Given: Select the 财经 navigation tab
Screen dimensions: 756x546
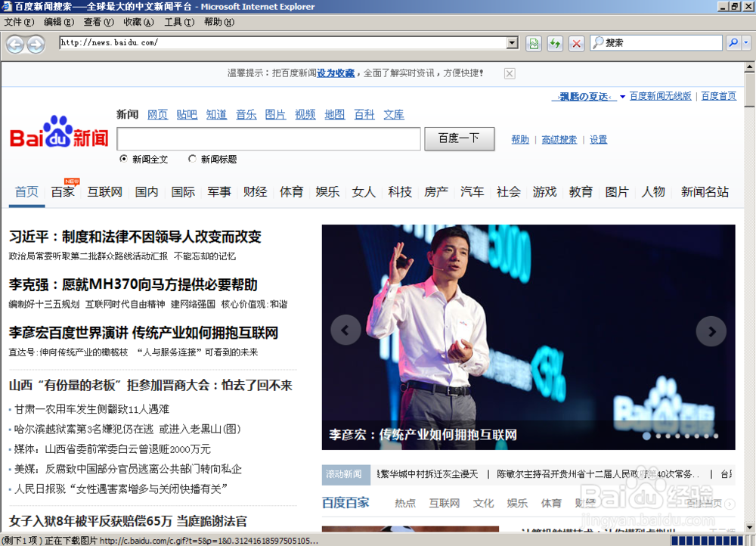Looking at the screenshot, I should [255, 192].
